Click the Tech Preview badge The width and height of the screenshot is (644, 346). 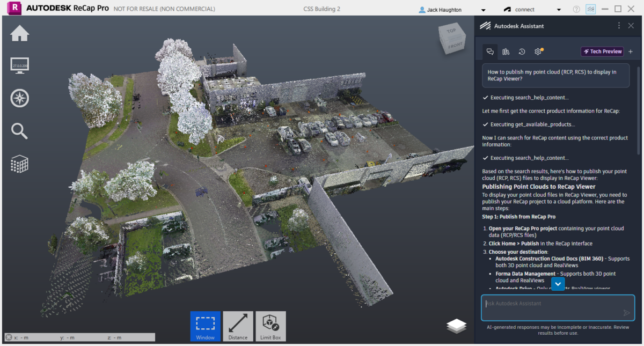click(x=602, y=51)
